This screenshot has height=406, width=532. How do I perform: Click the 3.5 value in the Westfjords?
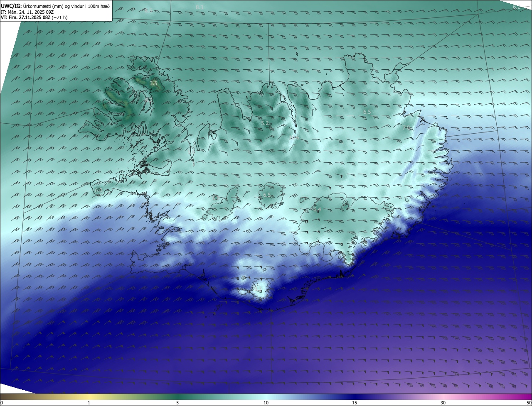153,83
